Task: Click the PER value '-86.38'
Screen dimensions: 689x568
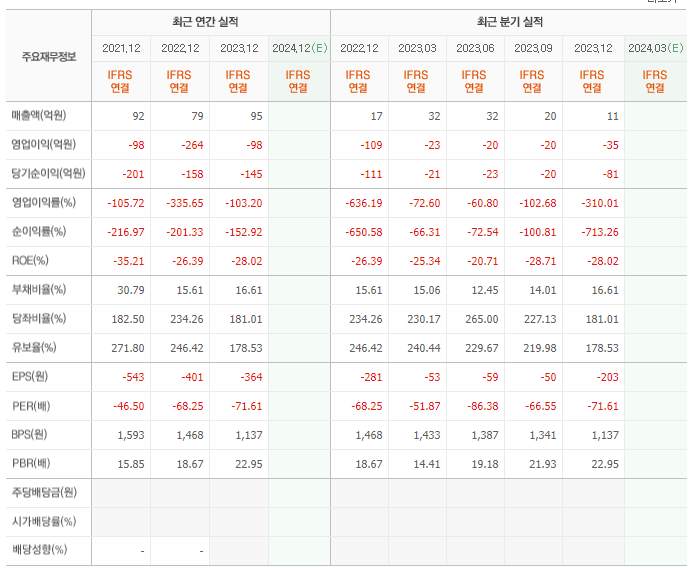Action: click(x=482, y=406)
